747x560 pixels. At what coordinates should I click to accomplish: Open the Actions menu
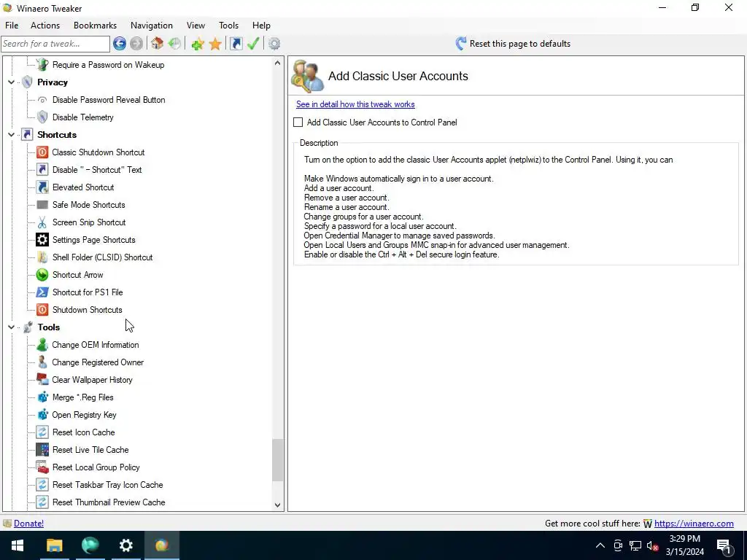[x=45, y=26]
